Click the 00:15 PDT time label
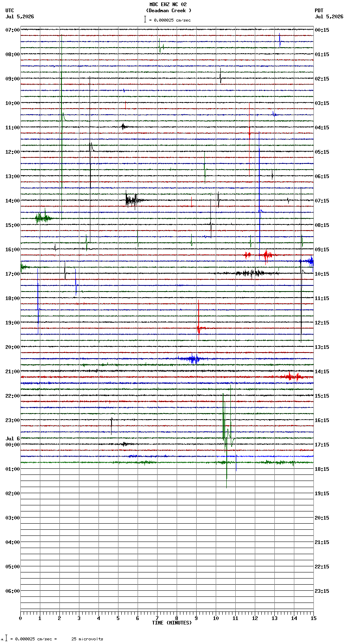 (x=322, y=30)
